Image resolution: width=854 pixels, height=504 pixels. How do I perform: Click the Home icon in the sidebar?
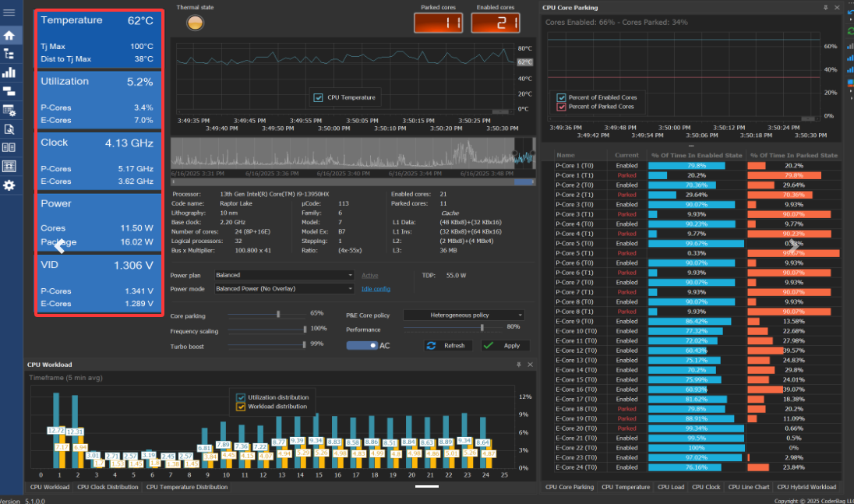(9, 36)
